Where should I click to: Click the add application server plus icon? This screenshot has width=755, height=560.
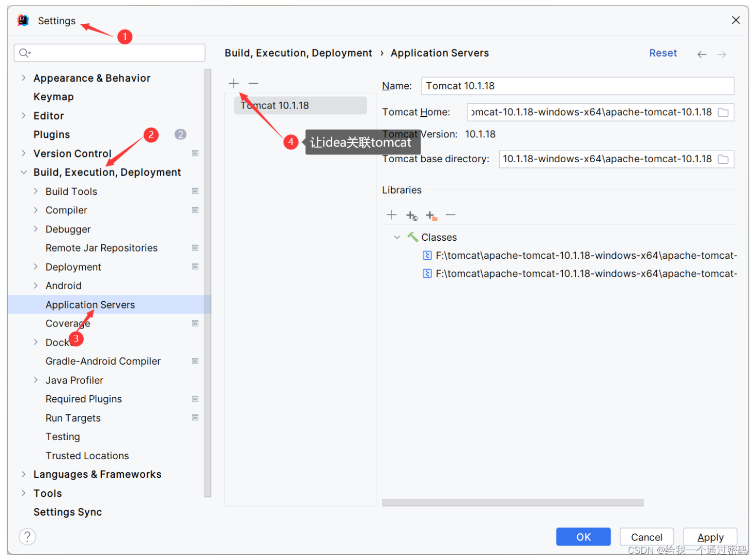coord(234,83)
